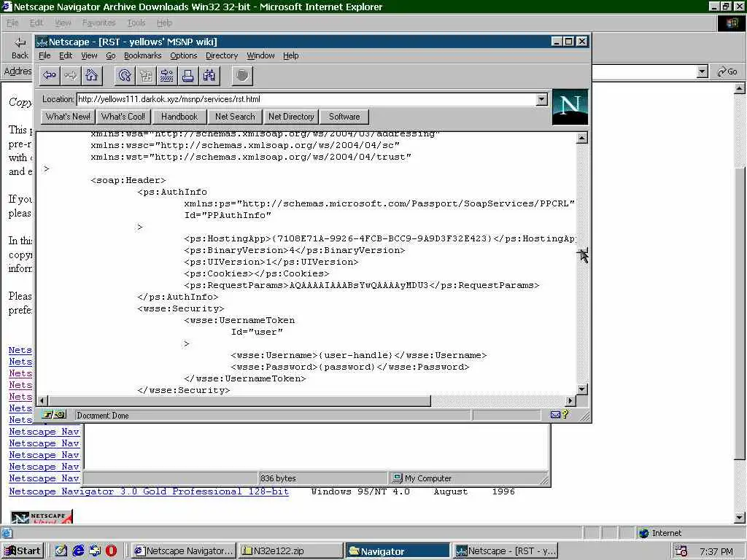Click the mail envelope icon in Netscape status bar
Screen dimensions: 747x560
click(555, 415)
